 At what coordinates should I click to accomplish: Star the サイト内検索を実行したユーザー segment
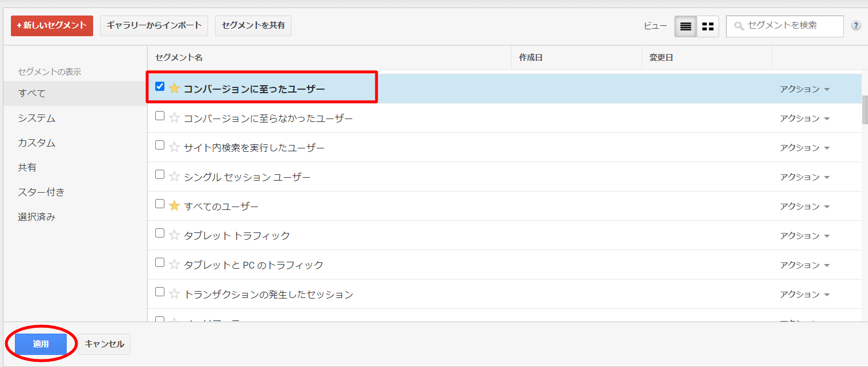pos(174,147)
